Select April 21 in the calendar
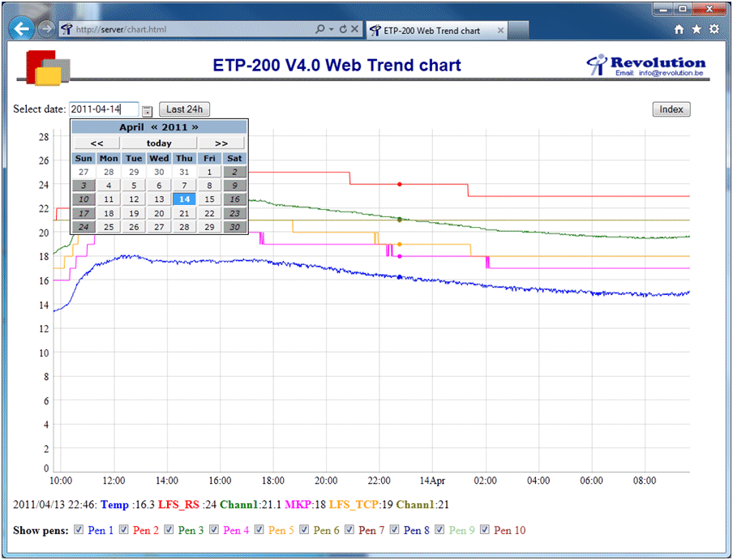This screenshot has width=733, height=560. coord(184,213)
